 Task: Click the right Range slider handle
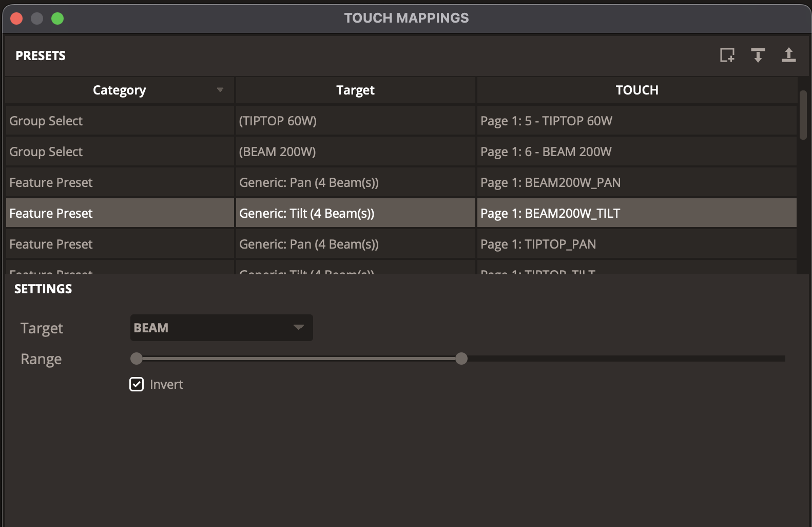(461, 359)
